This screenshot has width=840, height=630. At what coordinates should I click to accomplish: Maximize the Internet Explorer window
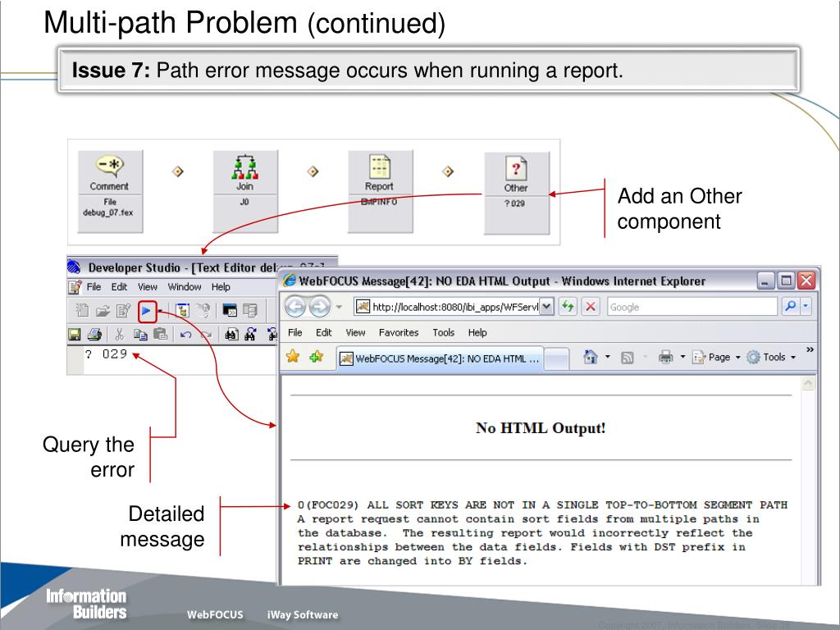coord(786,281)
